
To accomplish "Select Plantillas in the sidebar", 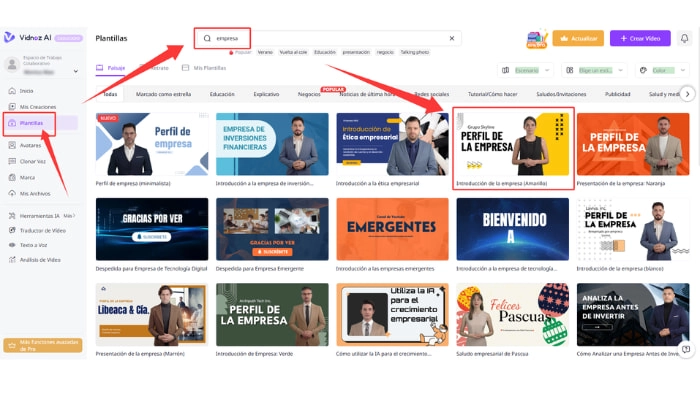I will 31,123.
